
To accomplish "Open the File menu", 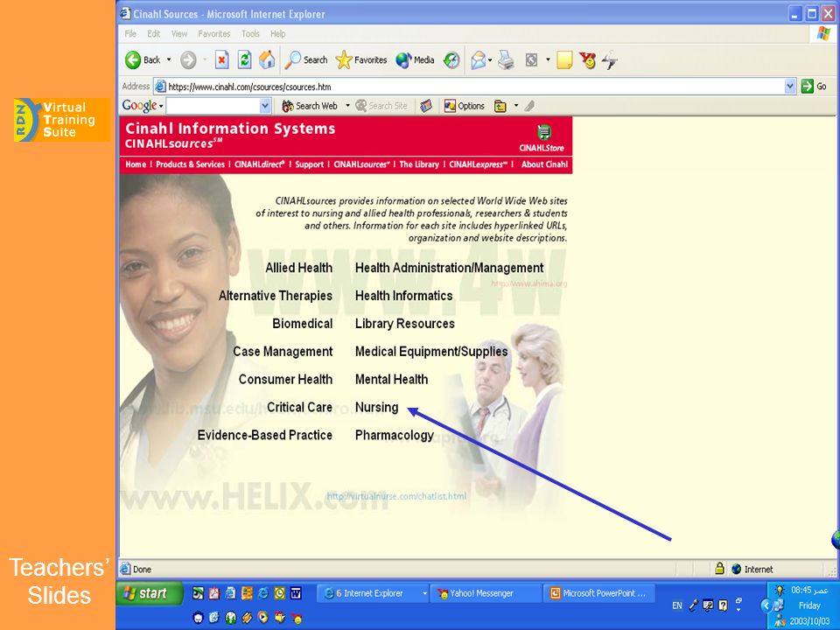I will tap(130, 34).
